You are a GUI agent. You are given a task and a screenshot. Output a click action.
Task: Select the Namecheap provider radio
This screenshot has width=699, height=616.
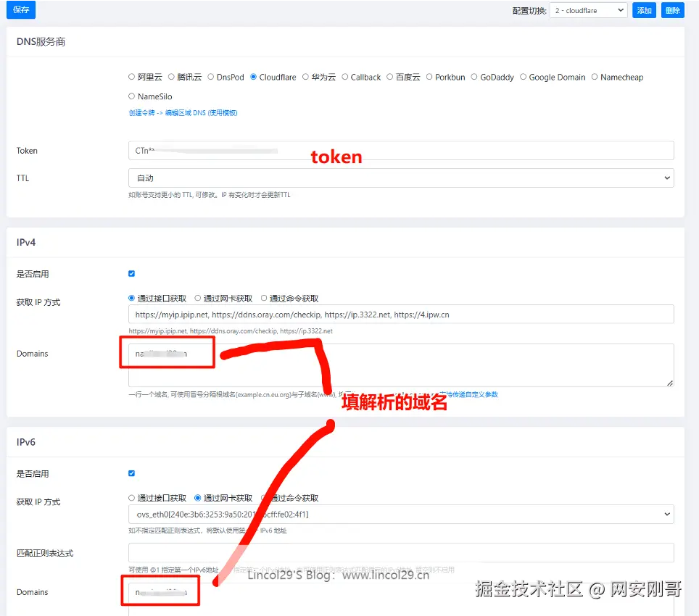(x=595, y=77)
